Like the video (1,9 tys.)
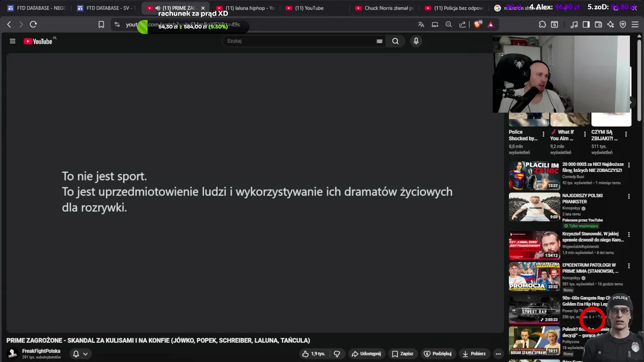Image resolution: width=644 pixels, height=362 pixels. point(313,353)
